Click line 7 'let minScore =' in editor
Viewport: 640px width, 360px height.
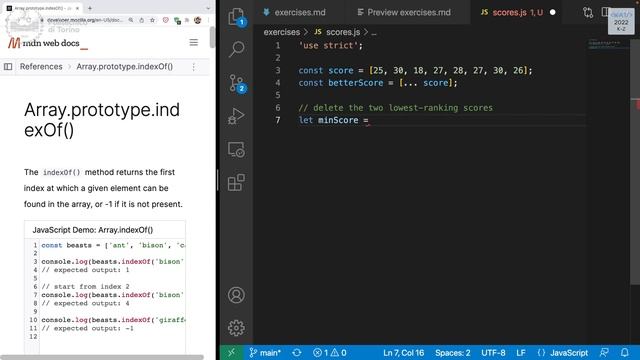333,120
